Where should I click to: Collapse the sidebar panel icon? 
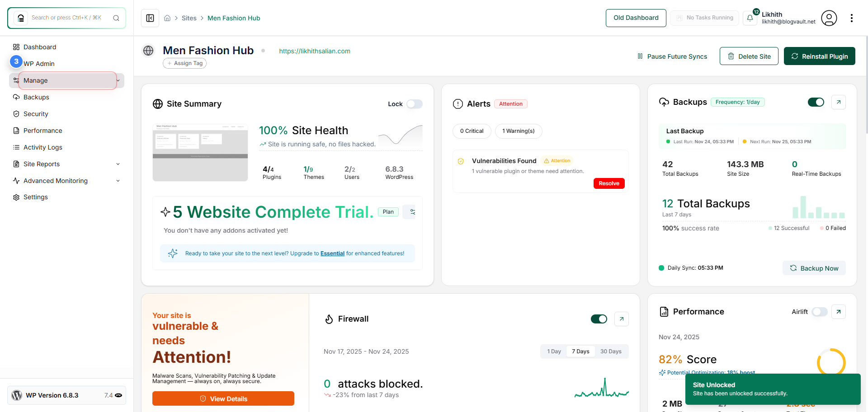click(x=150, y=18)
